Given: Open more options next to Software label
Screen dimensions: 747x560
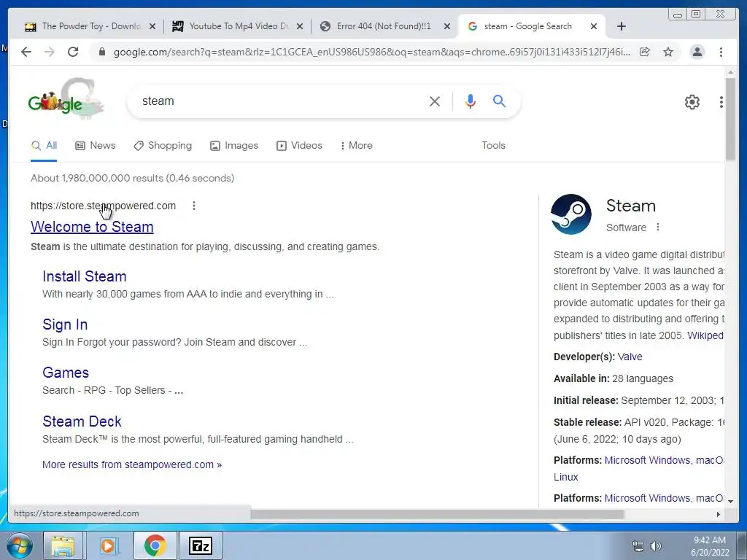Looking at the screenshot, I should pyautogui.click(x=658, y=227).
